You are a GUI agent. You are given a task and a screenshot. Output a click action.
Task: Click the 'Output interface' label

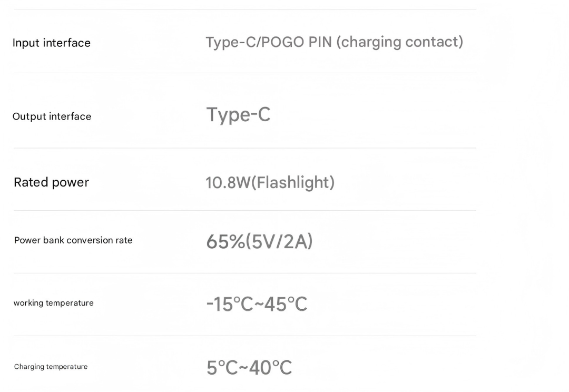[52, 116]
